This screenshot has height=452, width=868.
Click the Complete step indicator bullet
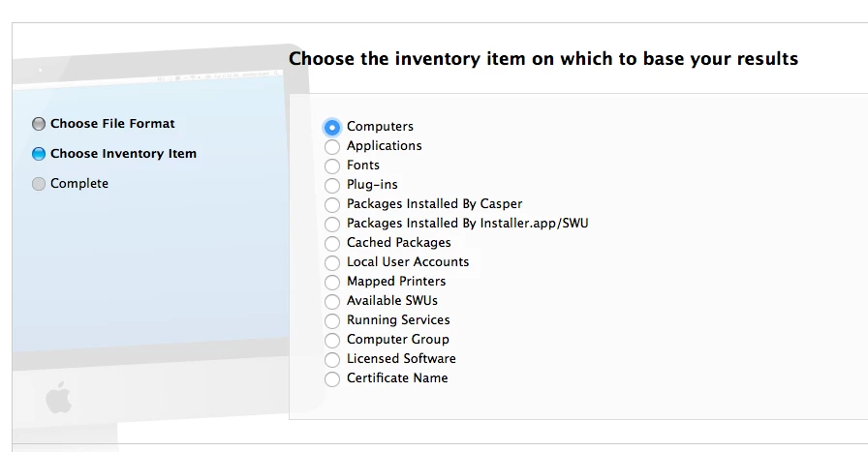point(38,184)
